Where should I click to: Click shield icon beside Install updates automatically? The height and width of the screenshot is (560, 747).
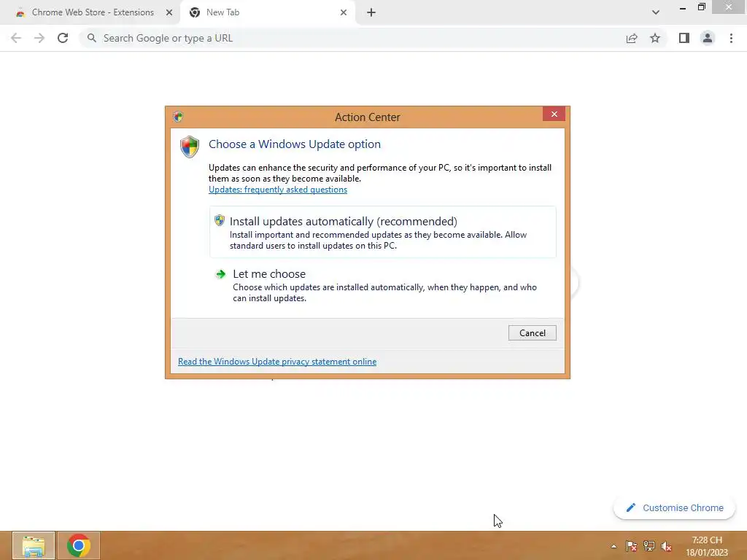coord(219,220)
